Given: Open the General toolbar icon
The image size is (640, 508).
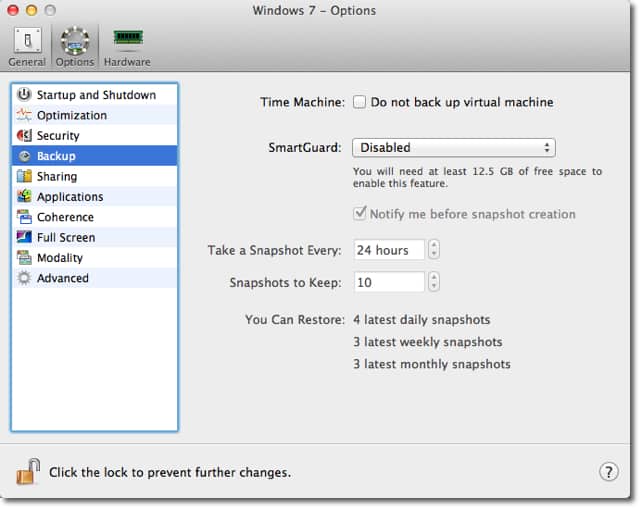Looking at the screenshot, I should [27, 40].
